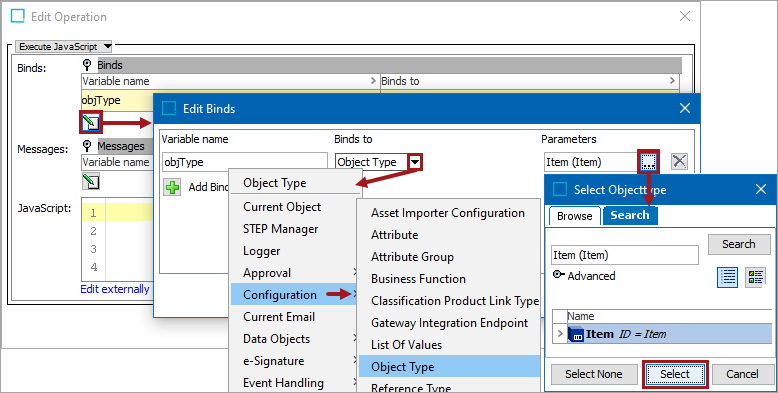This screenshot has width=778, height=393.
Task: Open the Execute JavaScript dropdown
Action: click(x=64, y=47)
